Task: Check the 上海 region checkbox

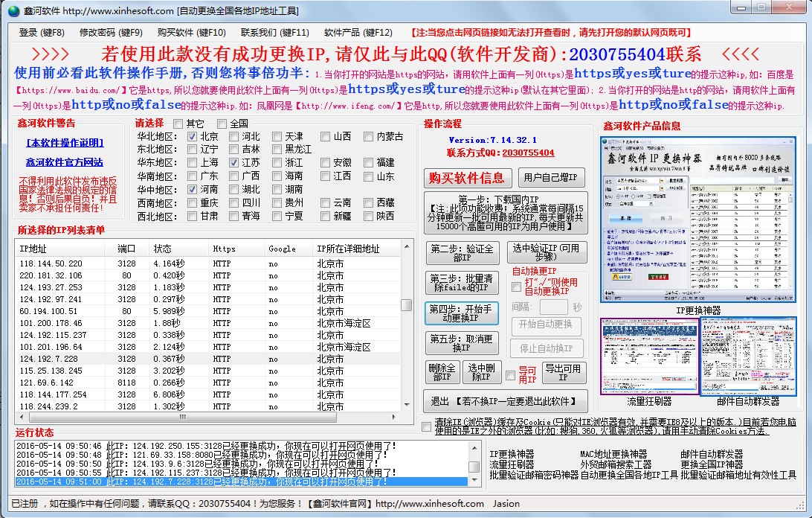Action: 192,163
